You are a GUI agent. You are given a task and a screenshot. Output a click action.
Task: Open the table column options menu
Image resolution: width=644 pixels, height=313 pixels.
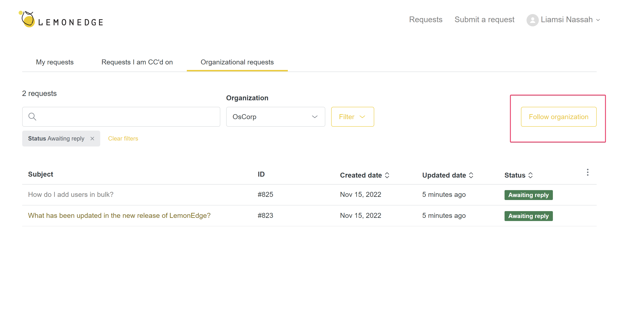click(x=588, y=172)
